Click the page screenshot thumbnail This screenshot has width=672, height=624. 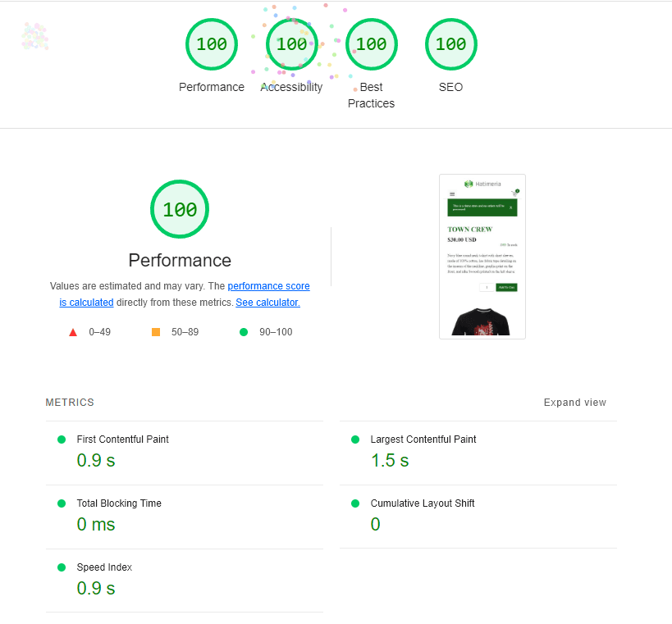click(482, 256)
